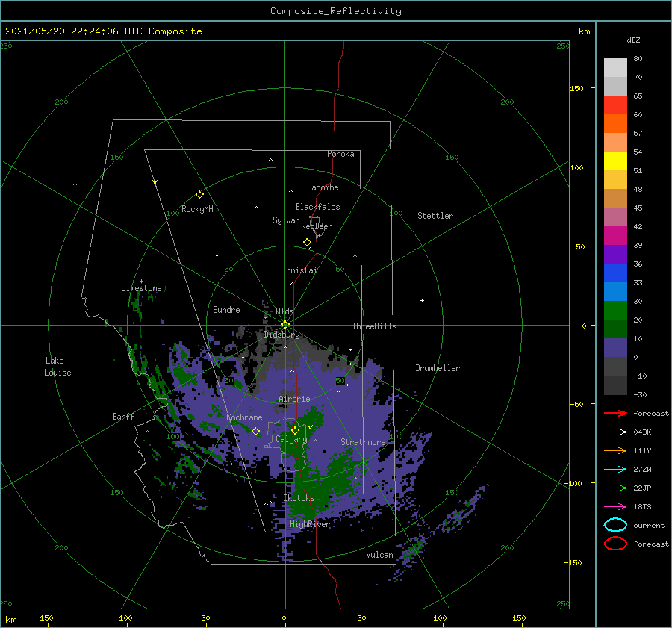Pick the magenta swatch in dBZ scale
Screen dimensions: 672x628
pos(615,235)
